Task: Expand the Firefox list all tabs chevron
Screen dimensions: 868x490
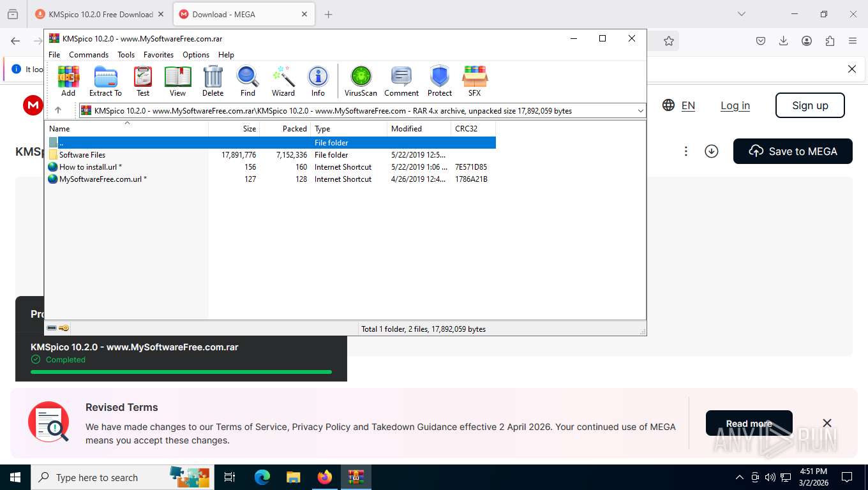Action: pyautogui.click(x=741, y=14)
